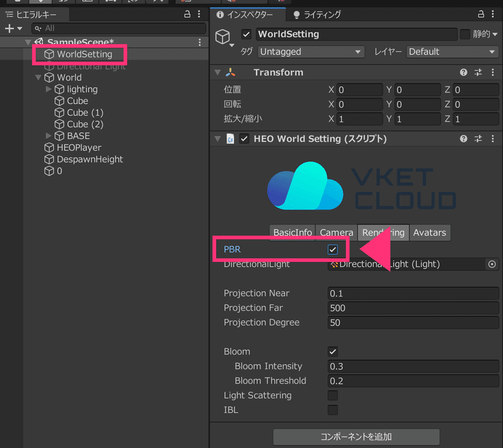This screenshot has height=448, width=503.
Task: Expand the BASE object children
Action: tap(48, 136)
